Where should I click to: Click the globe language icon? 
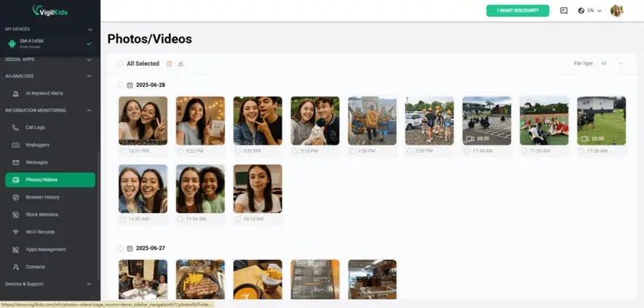(x=581, y=10)
